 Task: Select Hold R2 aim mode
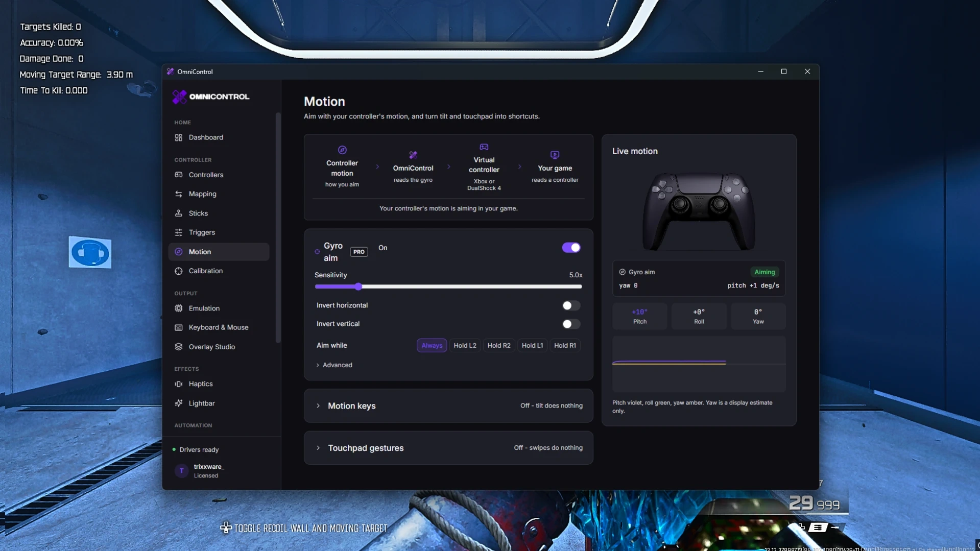499,346
